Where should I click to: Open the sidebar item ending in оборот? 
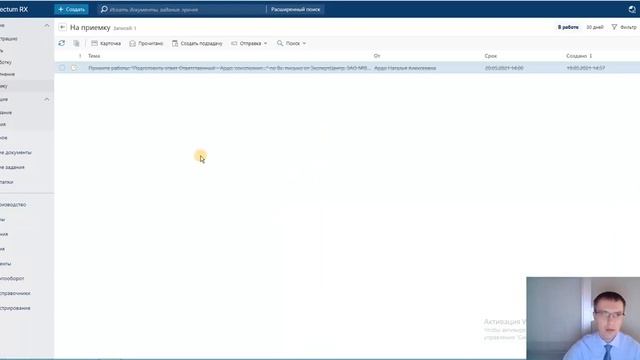12,279
